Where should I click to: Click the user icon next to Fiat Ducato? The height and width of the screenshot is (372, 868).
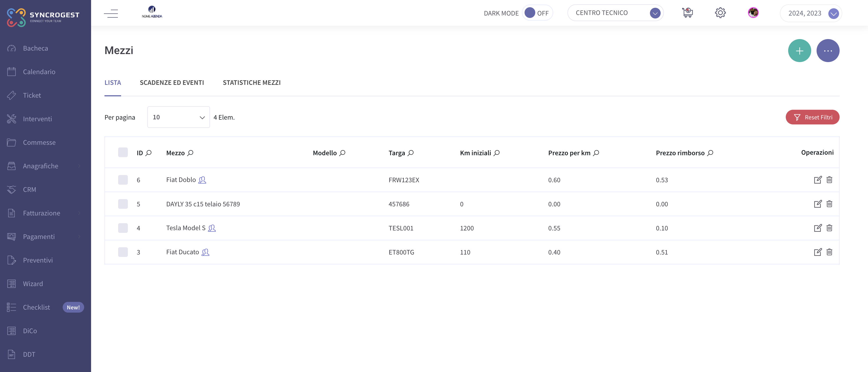tap(205, 252)
